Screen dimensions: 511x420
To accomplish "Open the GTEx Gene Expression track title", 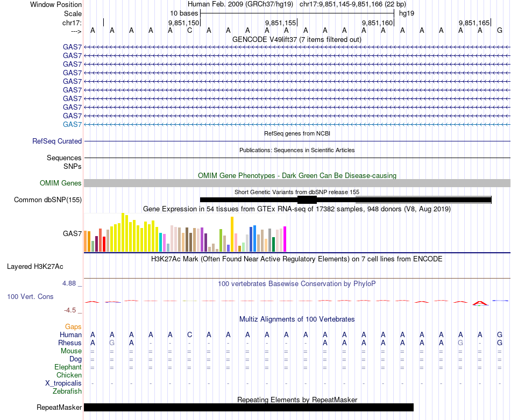I will 297,209.
